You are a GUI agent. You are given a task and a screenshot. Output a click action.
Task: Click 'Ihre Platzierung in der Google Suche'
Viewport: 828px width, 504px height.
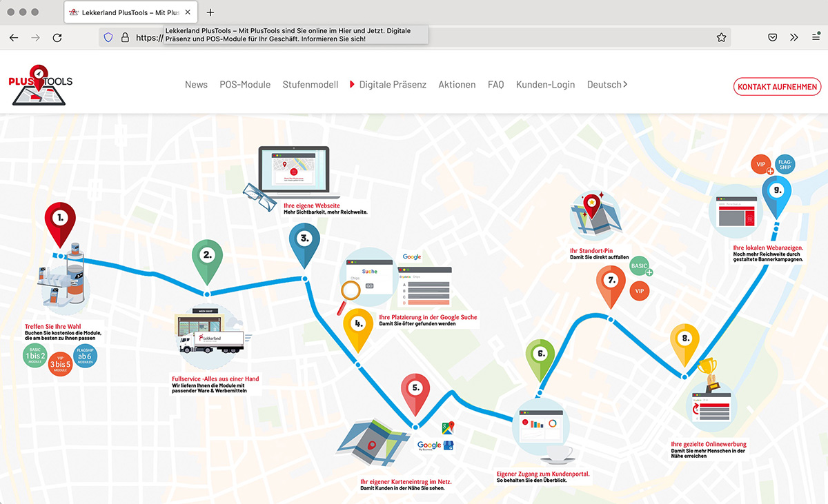click(428, 317)
